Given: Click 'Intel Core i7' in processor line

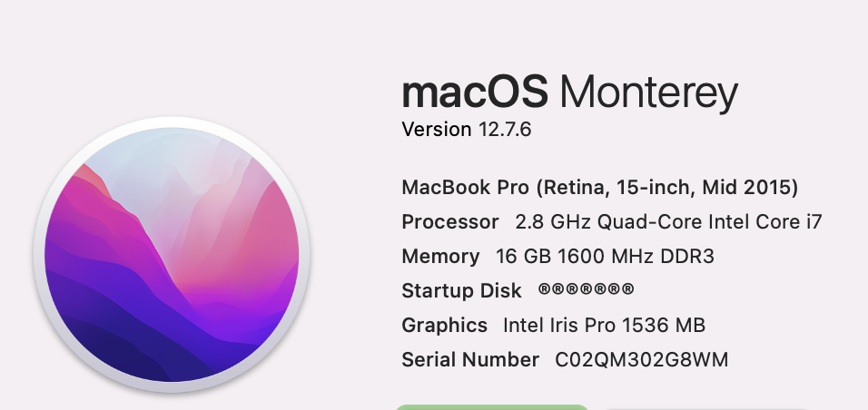Looking at the screenshot, I should [765, 222].
